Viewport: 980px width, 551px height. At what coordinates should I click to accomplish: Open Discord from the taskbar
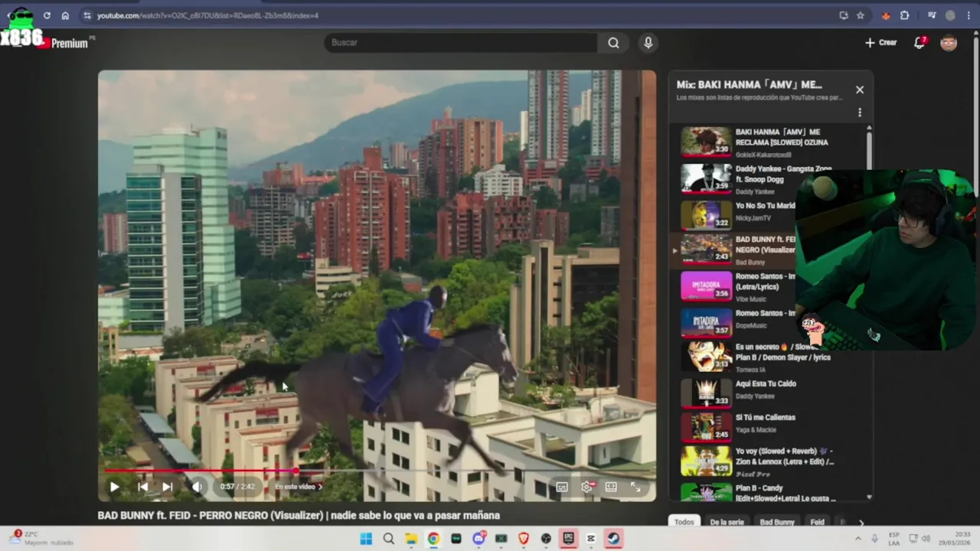pos(479,539)
